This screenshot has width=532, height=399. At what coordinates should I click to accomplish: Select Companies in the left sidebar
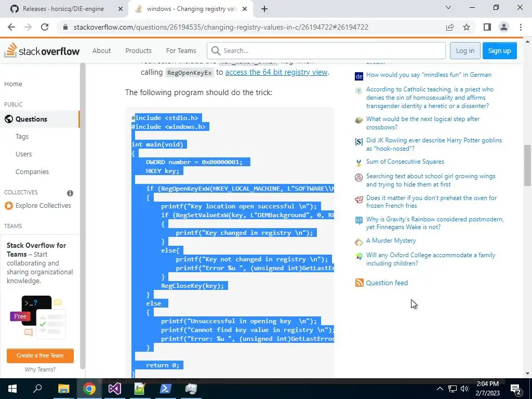click(32, 171)
